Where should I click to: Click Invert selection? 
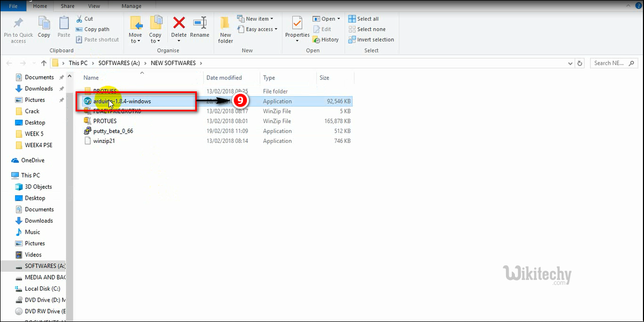(371, 40)
